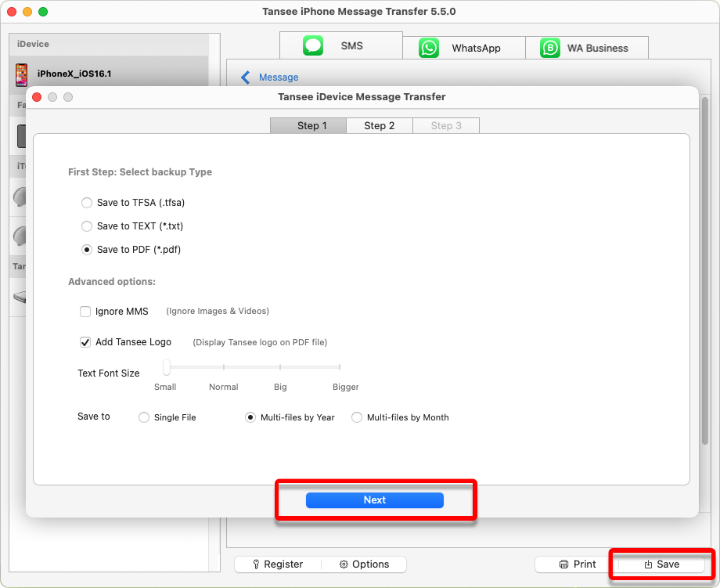Click the dialog's vertical scrollbar
Image resolution: width=720 pixels, height=588 pixels.
click(705, 271)
